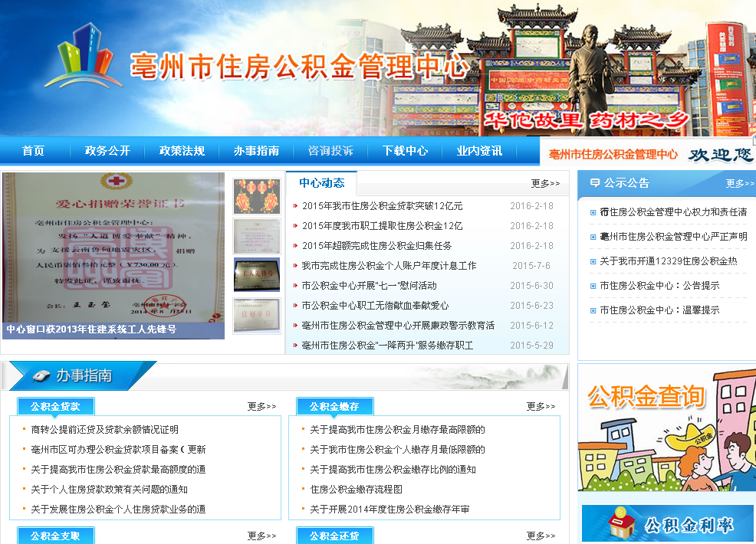This screenshot has height=544, width=756.
Task: Open news 2015年超额完成住房公积金归集任务
Action: tap(377, 246)
